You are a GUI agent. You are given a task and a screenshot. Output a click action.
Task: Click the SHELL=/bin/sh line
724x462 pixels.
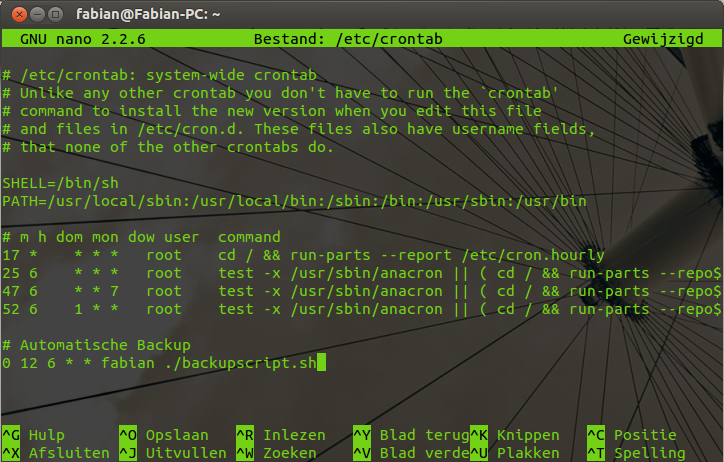[60, 183]
